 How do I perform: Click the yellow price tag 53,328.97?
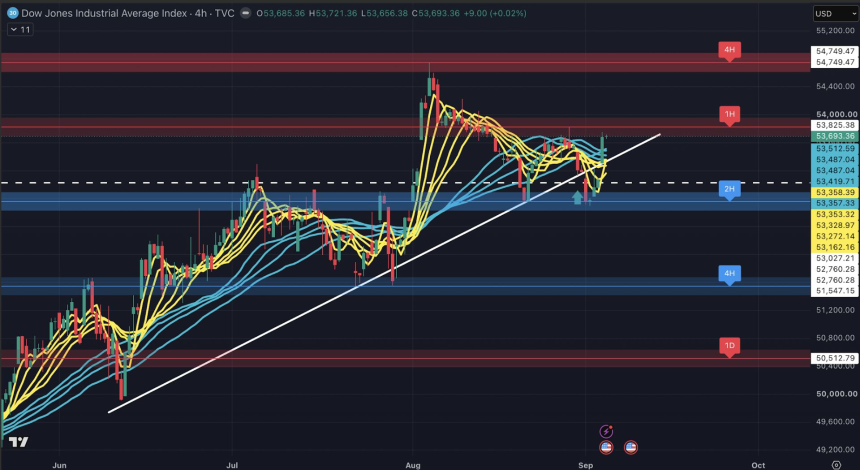pos(835,225)
